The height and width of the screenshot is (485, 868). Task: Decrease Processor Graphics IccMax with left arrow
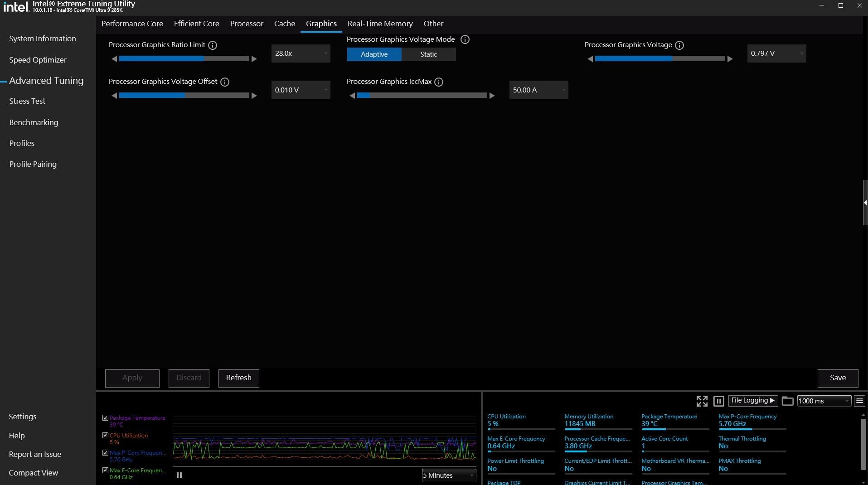[352, 96]
